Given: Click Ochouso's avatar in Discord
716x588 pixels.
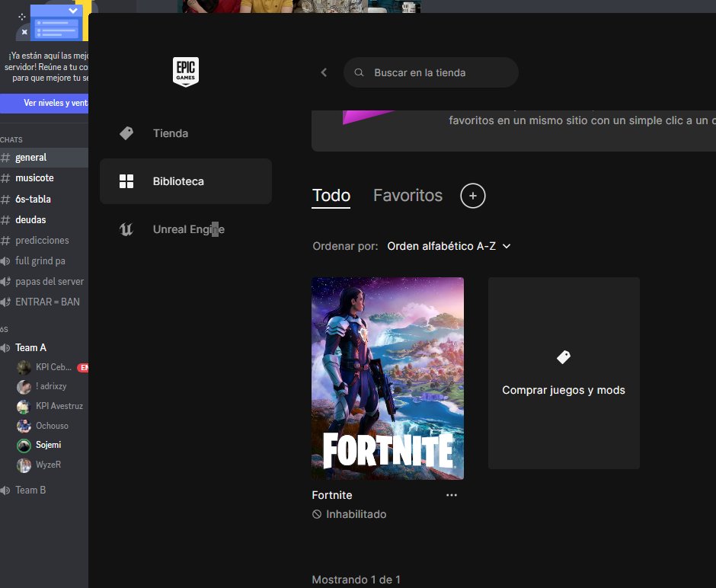Looking at the screenshot, I should [24, 426].
